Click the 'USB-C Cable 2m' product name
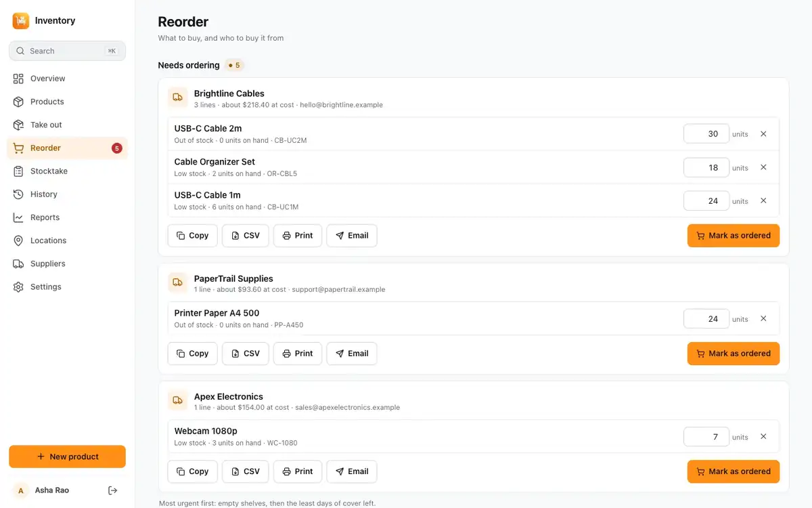This screenshot has height=508, width=812. pos(208,128)
